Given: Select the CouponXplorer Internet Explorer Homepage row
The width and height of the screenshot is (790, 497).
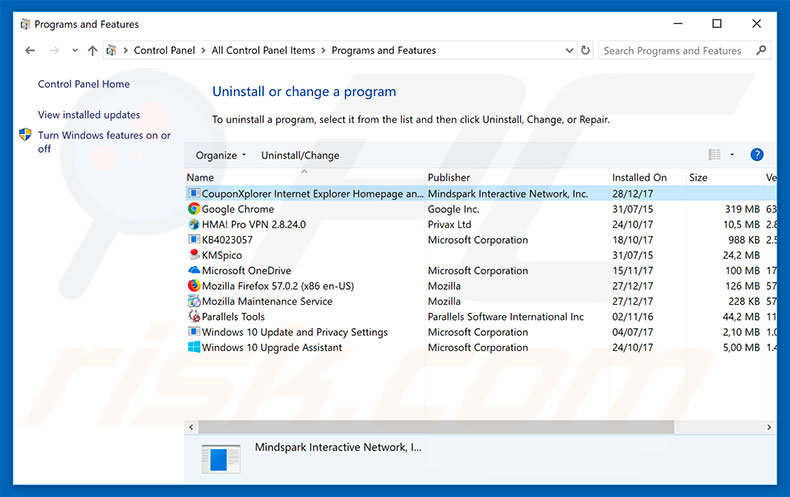Looking at the screenshot, I should coord(481,194).
